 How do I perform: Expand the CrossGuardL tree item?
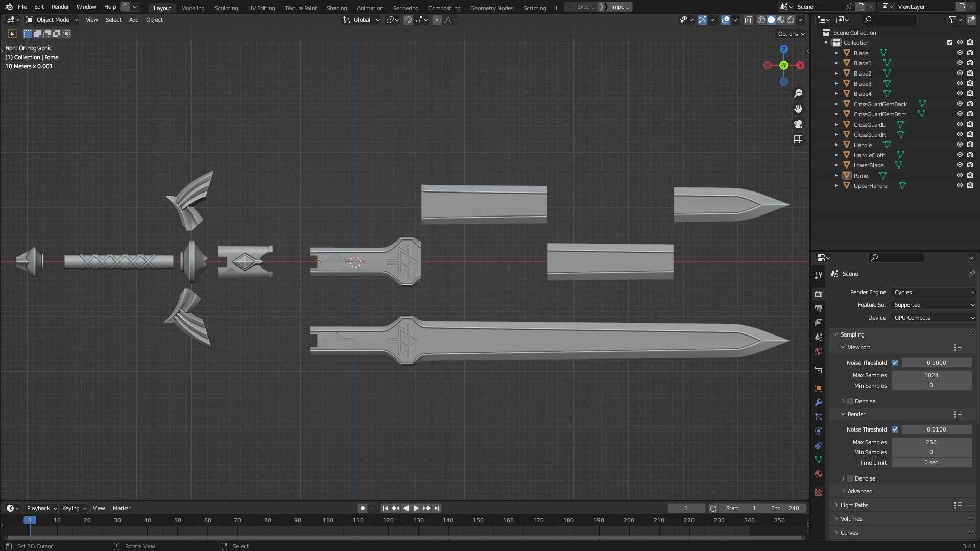pyautogui.click(x=836, y=124)
